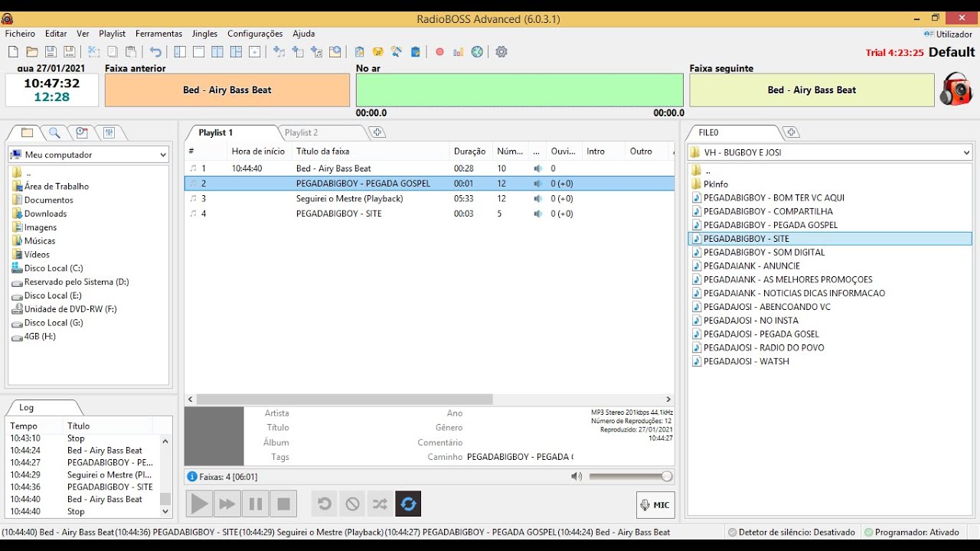
Task: Click the Duração column header
Action: coord(471,152)
